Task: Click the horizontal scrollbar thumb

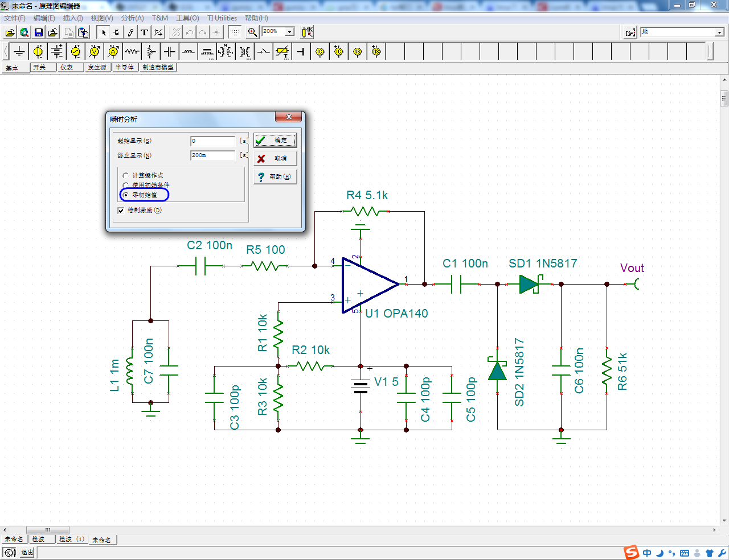Action: click(x=48, y=530)
